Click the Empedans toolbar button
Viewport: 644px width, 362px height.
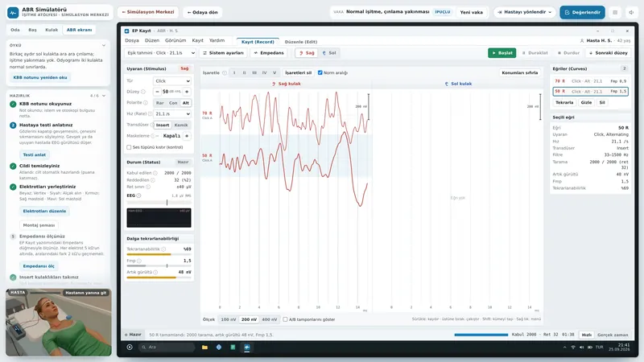(269, 53)
